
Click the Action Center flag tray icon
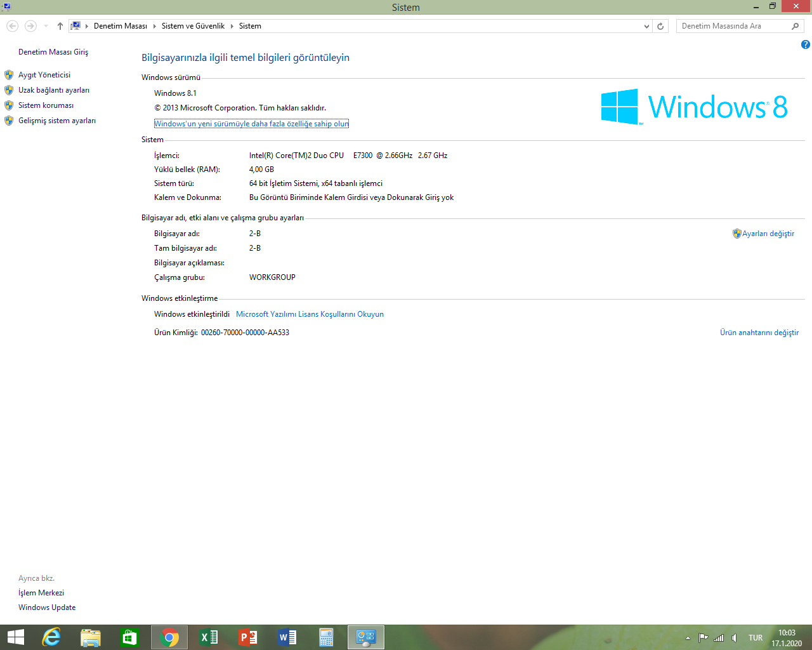pyautogui.click(x=703, y=638)
